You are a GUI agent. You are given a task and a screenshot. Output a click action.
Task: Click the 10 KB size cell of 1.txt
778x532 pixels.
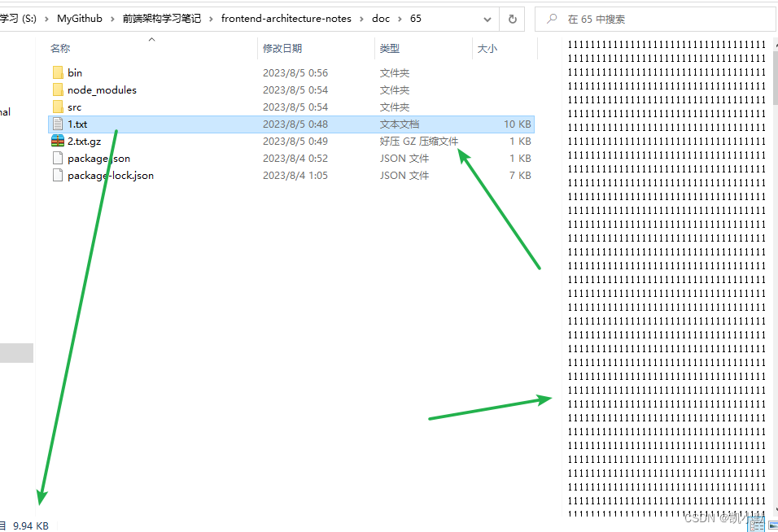(518, 124)
